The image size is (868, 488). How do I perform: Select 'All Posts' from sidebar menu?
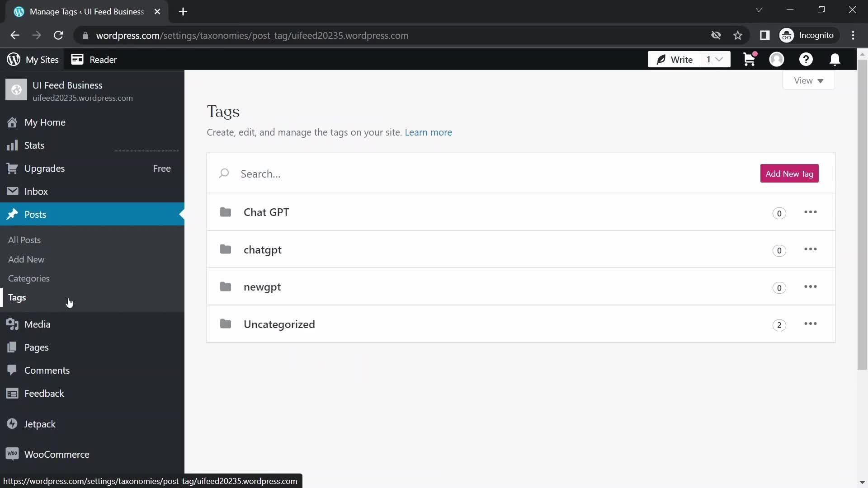tap(24, 239)
